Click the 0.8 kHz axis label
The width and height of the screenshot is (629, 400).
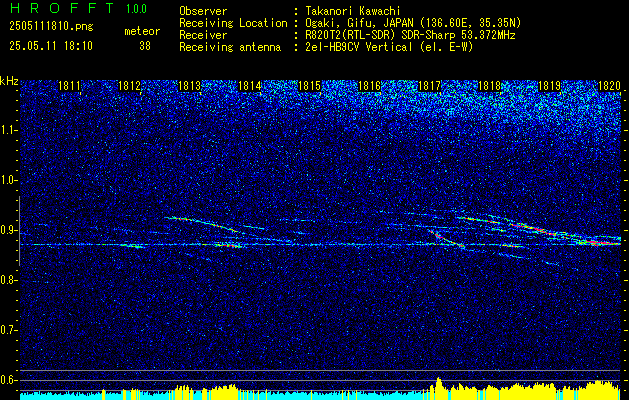(9, 280)
